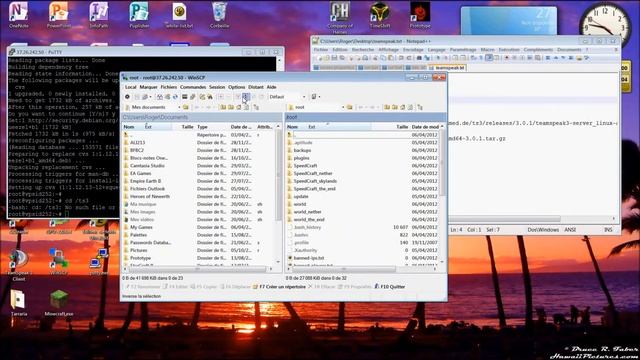Go to parent directory in local toolbar
This screenshot has width=640, height=360.
tap(223, 107)
